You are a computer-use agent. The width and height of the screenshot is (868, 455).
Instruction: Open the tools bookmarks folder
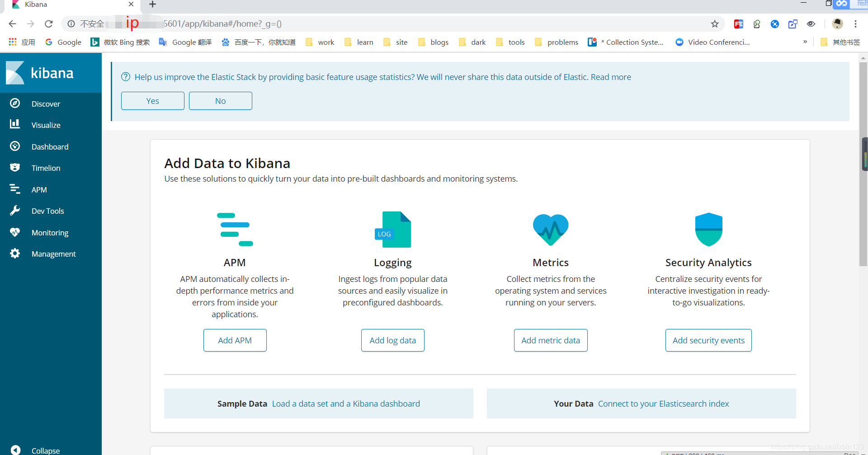[510, 42]
